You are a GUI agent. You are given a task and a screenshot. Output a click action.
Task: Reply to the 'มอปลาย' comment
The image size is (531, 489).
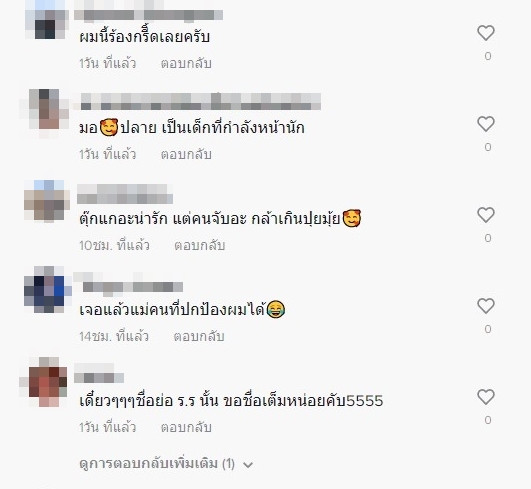click(186, 154)
